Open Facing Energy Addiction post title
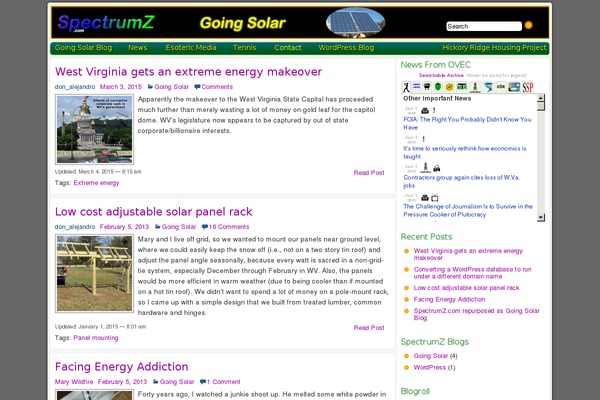Screen dimensions: 600x400 tap(121, 367)
